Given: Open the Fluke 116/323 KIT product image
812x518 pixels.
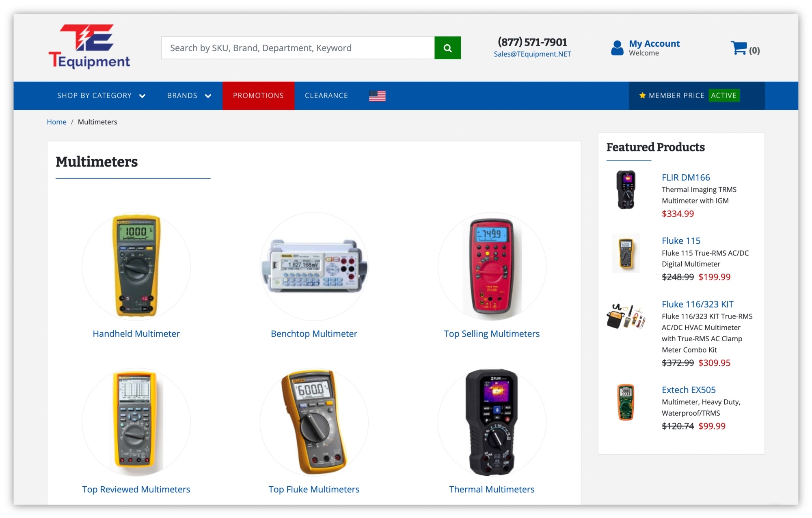Looking at the screenshot, I should click(626, 316).
